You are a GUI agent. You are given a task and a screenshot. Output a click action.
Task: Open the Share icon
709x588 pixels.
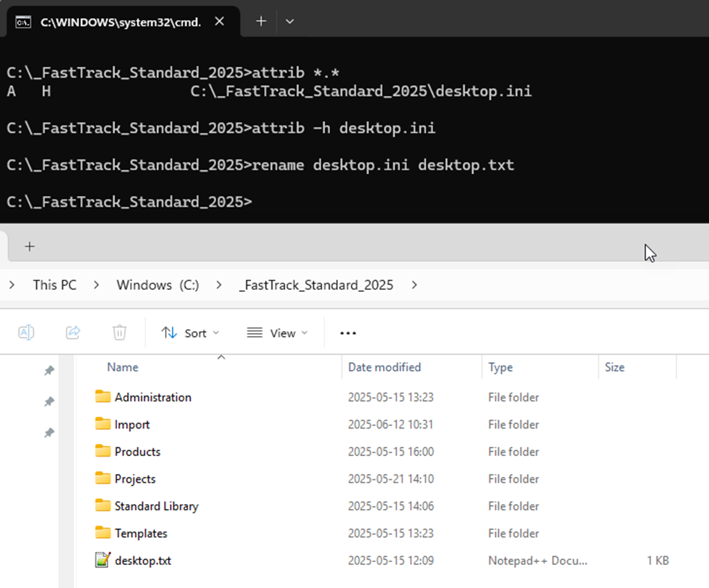73,332
